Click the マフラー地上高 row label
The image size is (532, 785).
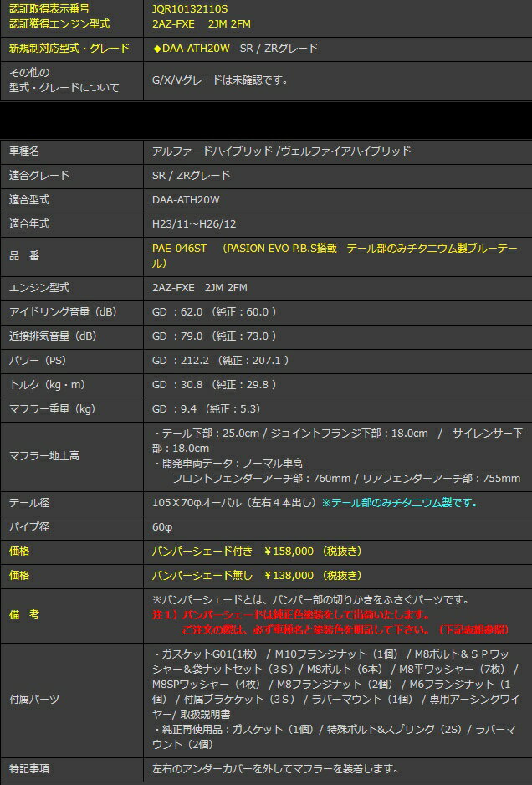click(44, 456)
